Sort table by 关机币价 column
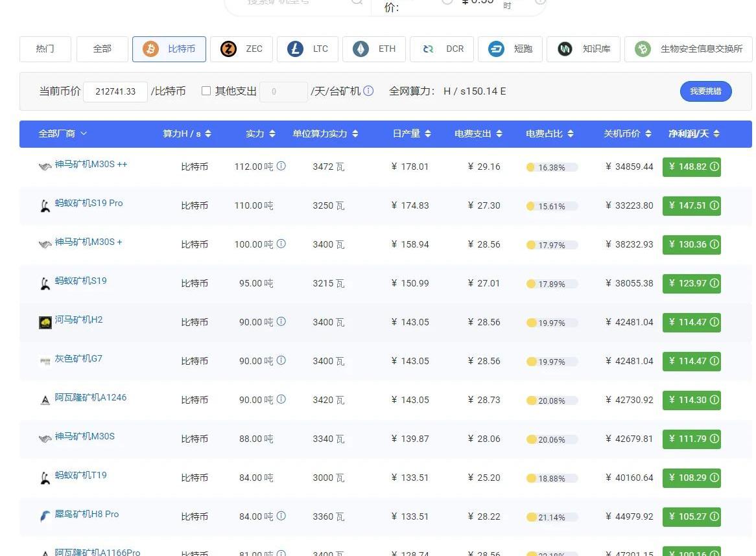756x556 pixels. click(627, 133)
